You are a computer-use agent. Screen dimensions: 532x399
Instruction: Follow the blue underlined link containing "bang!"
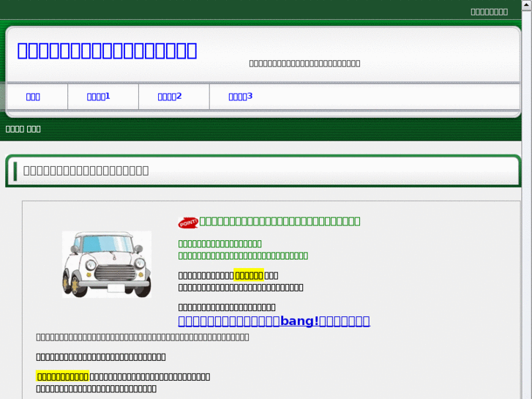click(x=274, y=321)
